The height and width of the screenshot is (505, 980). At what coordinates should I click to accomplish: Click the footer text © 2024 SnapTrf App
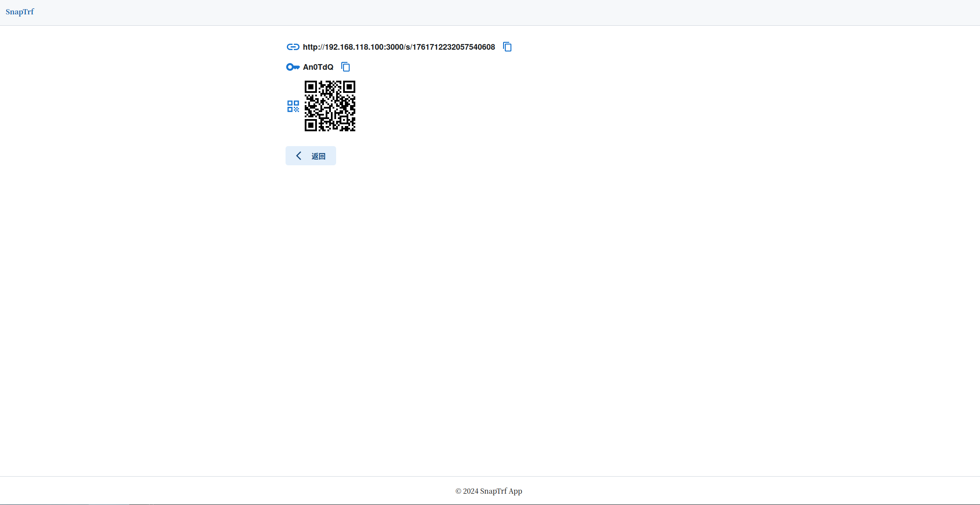click(x=489, y=491)
